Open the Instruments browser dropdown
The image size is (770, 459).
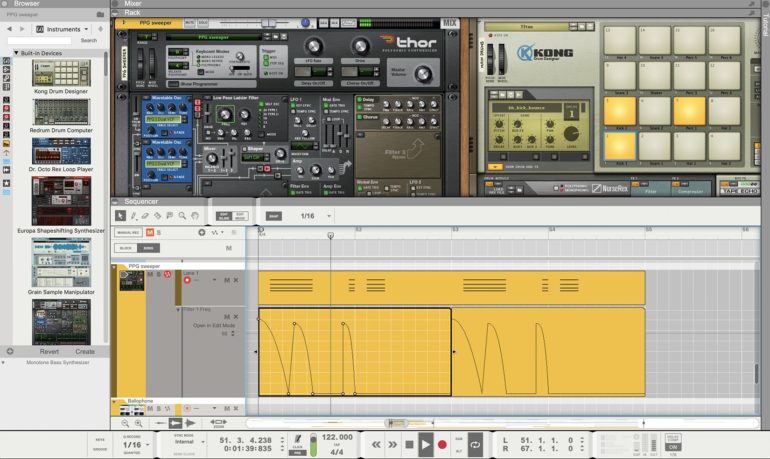[63, 29]
